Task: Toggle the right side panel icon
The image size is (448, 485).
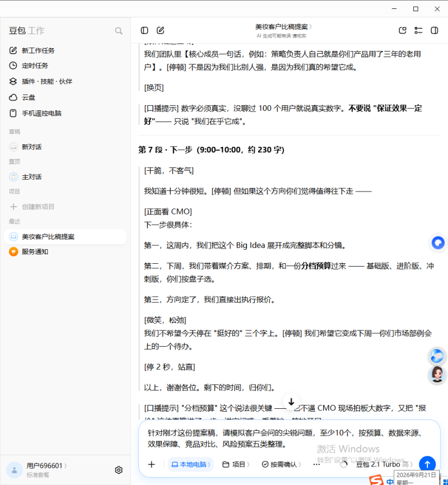Action: click(435, 30)
